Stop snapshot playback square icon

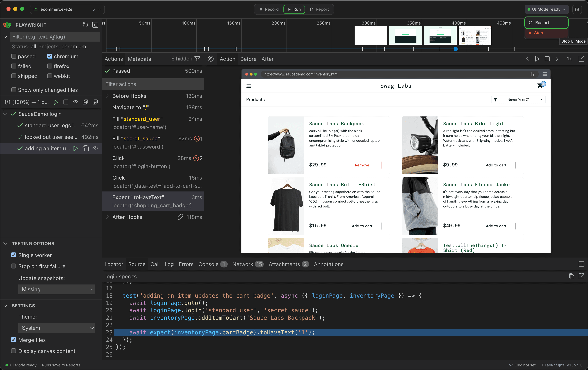point(547,59)
